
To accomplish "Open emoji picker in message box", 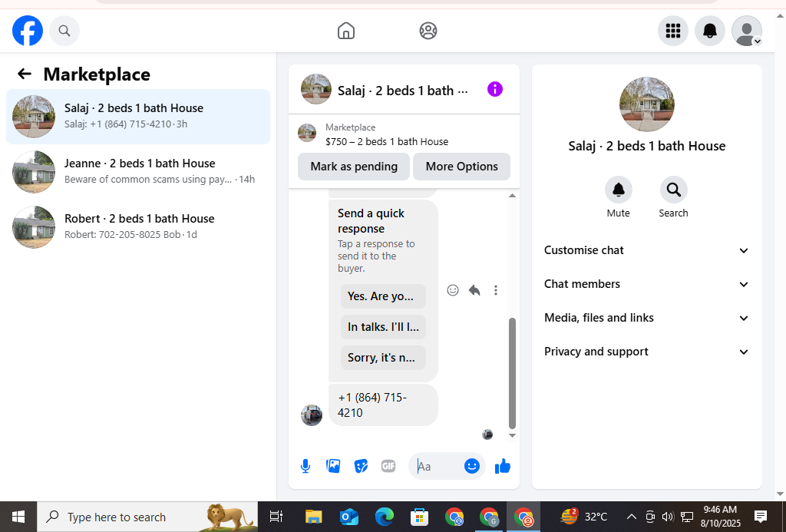I will [472, 466].
